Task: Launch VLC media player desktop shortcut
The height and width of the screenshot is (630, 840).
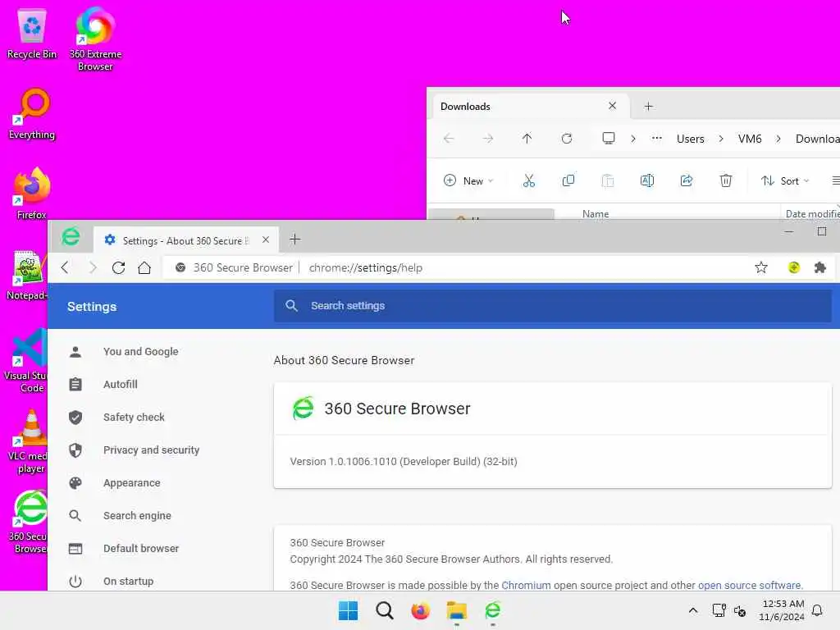Action: click(x=27, y=441)
